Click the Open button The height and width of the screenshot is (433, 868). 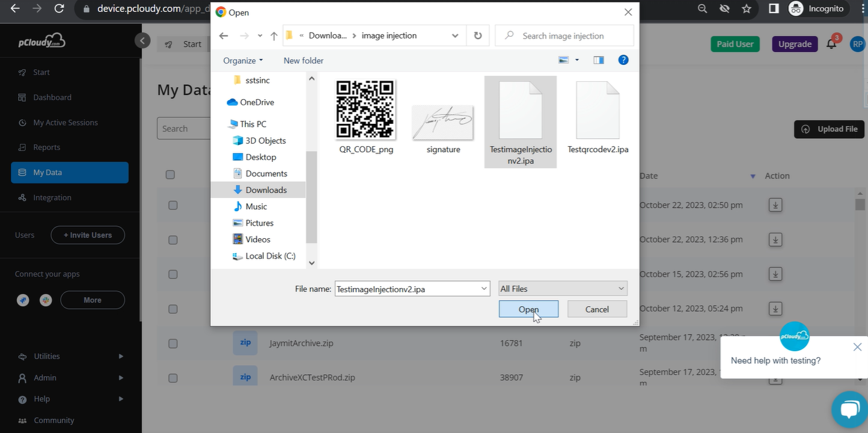click(528, 309)
